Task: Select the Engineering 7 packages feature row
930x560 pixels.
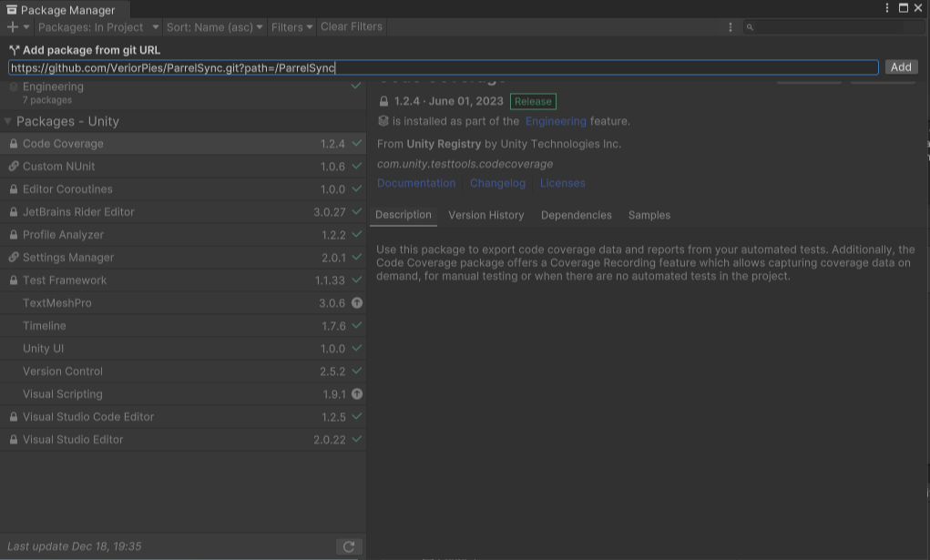Action: coord(183,93)
